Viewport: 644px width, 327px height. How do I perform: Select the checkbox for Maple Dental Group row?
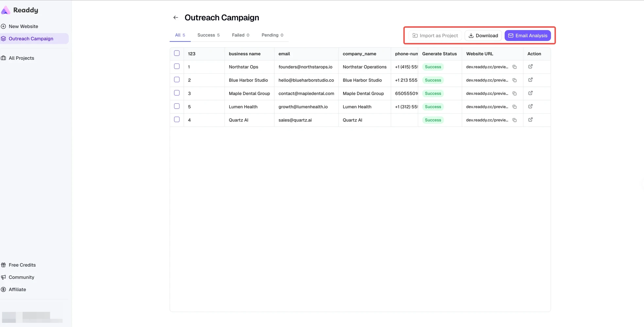tap(177, 93)
